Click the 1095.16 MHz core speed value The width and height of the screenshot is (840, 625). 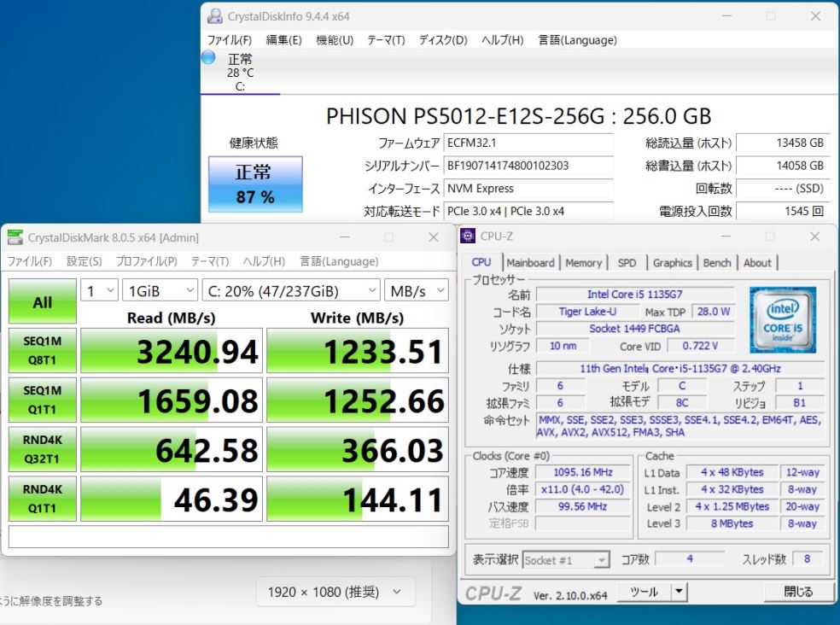point(583,472)
